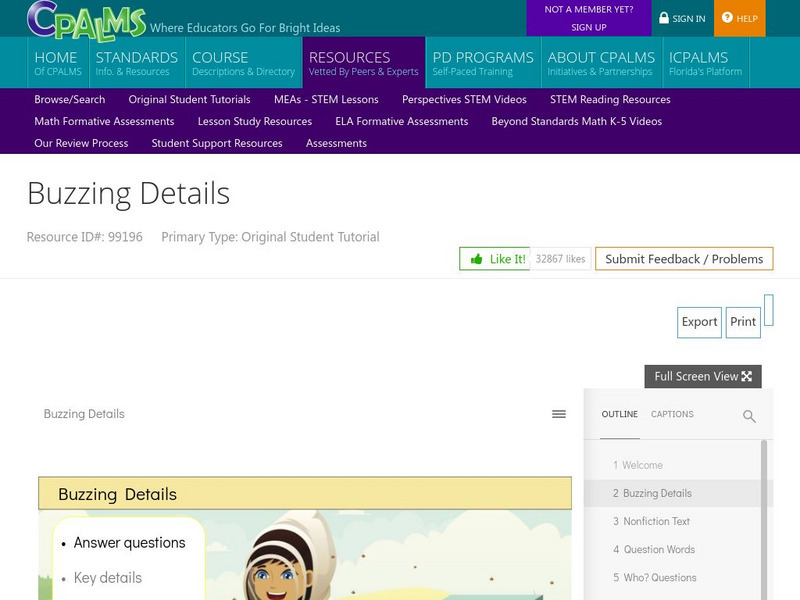Expand the PD Programs main menu

(482, 63)
